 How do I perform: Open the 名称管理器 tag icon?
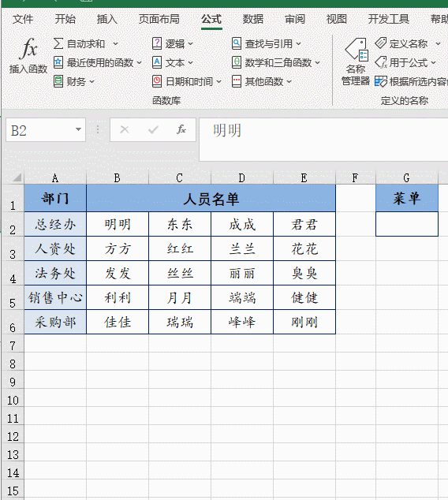(x=357, y=50)
